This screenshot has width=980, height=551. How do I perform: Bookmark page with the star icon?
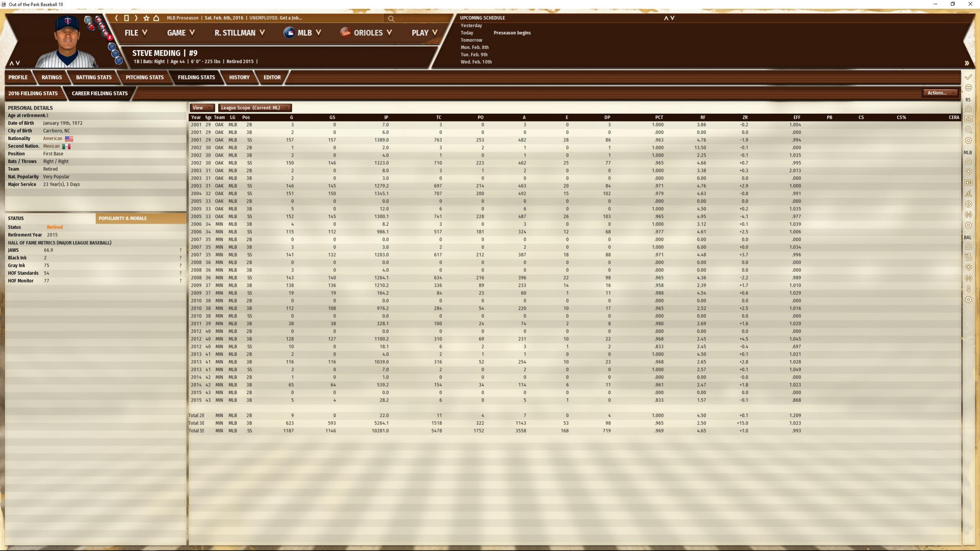tap(146, 18)
